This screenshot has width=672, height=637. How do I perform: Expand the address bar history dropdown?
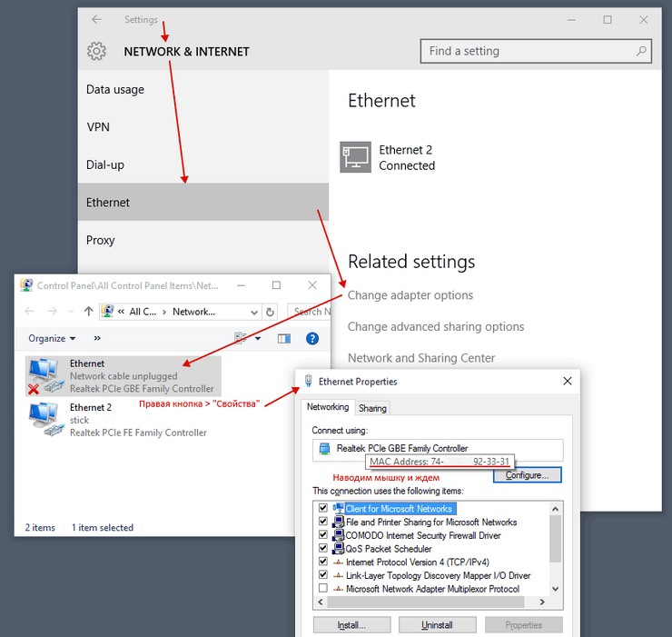tap(254, 313)
